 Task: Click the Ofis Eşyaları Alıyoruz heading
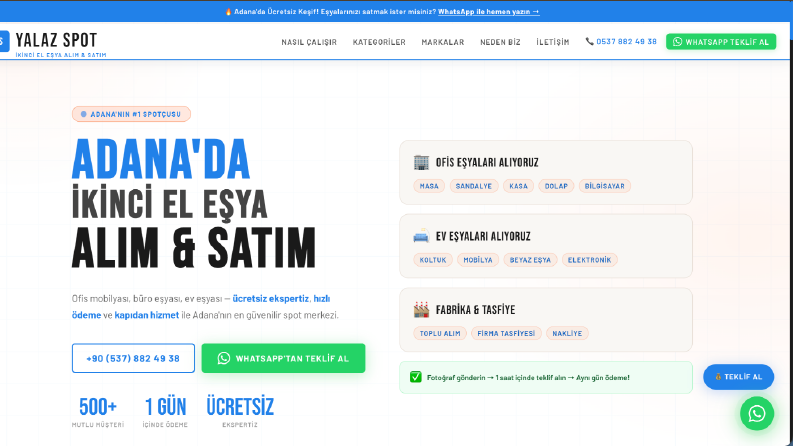click(x=487, y=162)
